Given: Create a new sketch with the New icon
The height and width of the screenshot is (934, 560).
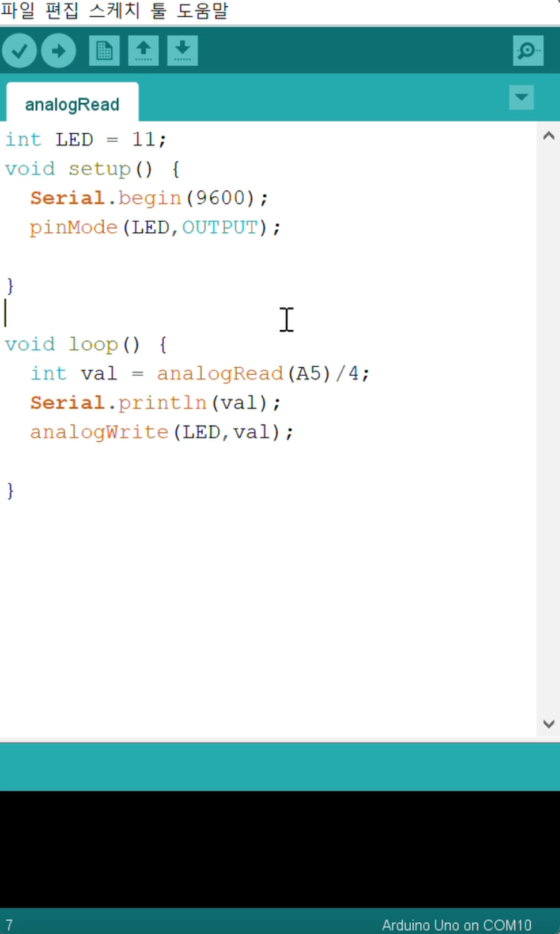Looking at the screenshot, I should click(104, 51).
